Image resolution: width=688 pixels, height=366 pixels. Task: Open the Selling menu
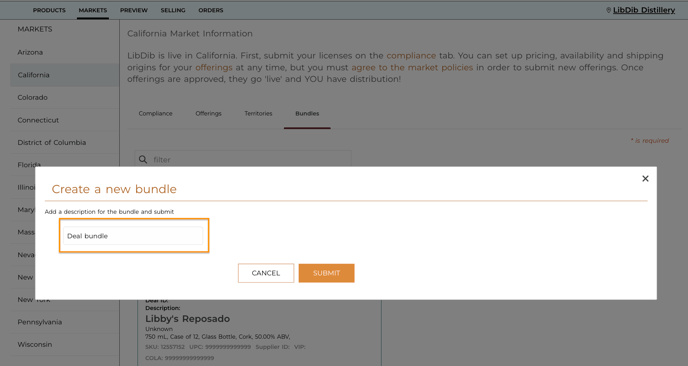point(173,10)
